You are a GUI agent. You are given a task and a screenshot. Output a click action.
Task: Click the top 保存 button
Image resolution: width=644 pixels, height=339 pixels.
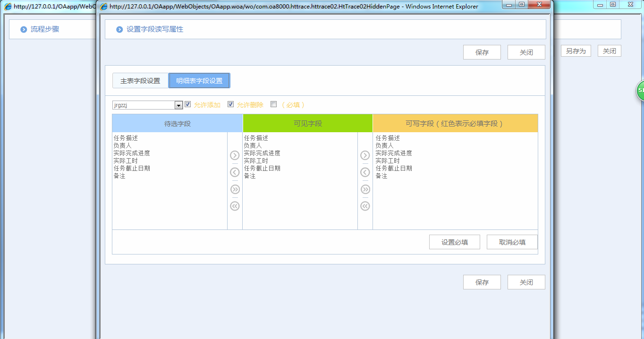482,52
